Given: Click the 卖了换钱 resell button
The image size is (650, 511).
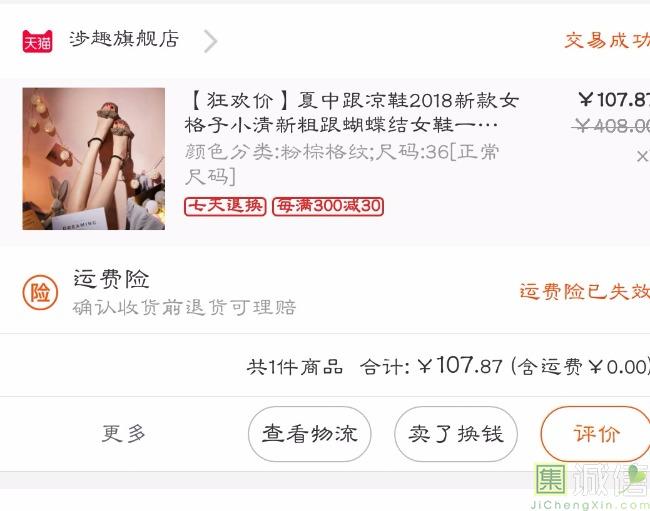Looking at the screenshot, I should coord(456,434).
